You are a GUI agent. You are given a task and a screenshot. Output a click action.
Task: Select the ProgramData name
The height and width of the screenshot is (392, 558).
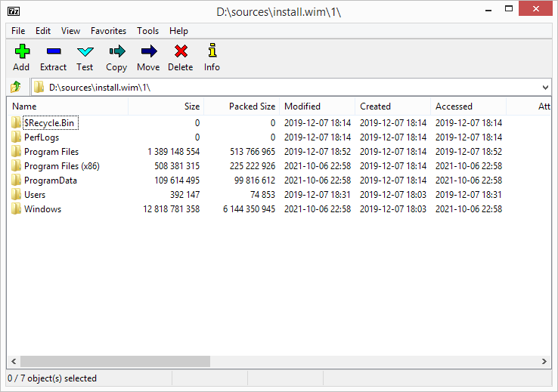51,181
